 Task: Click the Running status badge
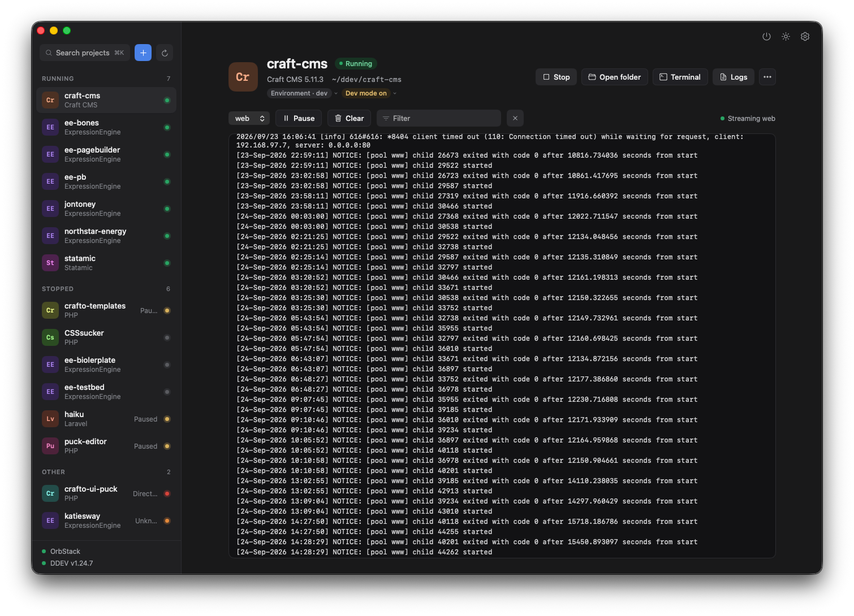pos(356,64)
